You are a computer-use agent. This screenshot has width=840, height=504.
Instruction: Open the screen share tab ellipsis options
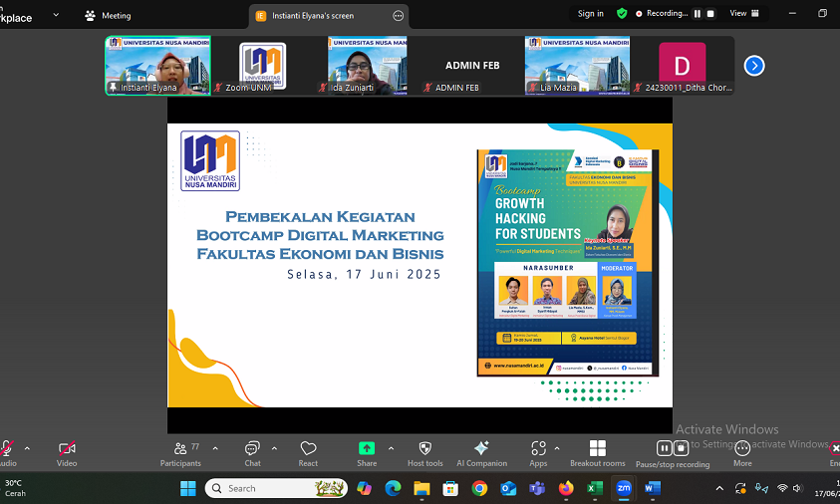398,16
